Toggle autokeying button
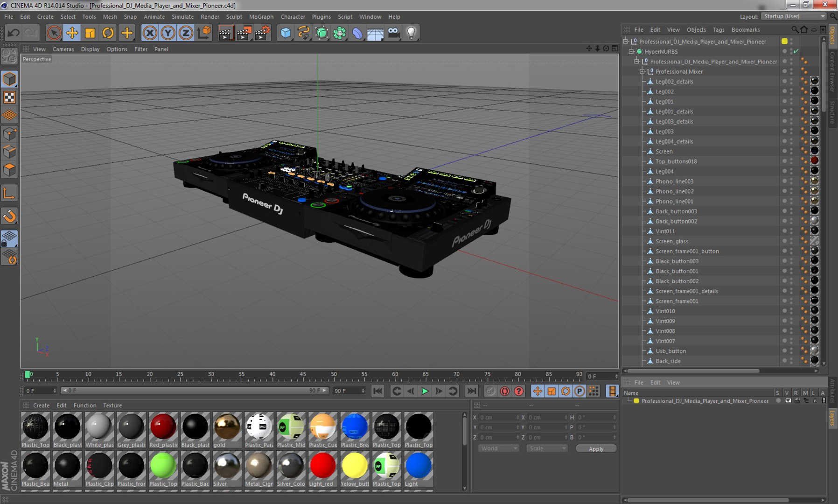Image resolution: width=838 pixels, height=504 pixels. (504, 391)
